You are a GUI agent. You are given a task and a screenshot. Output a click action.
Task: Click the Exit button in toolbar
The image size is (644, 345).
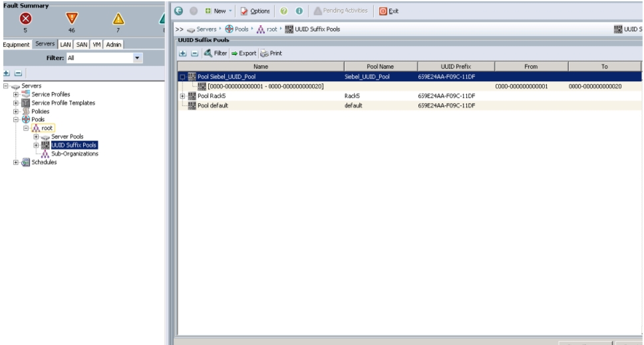(389, 11)
